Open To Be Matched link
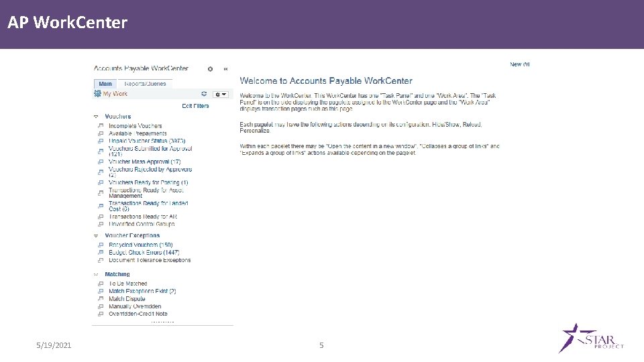The image size is (644, 362). click(127, 284)
